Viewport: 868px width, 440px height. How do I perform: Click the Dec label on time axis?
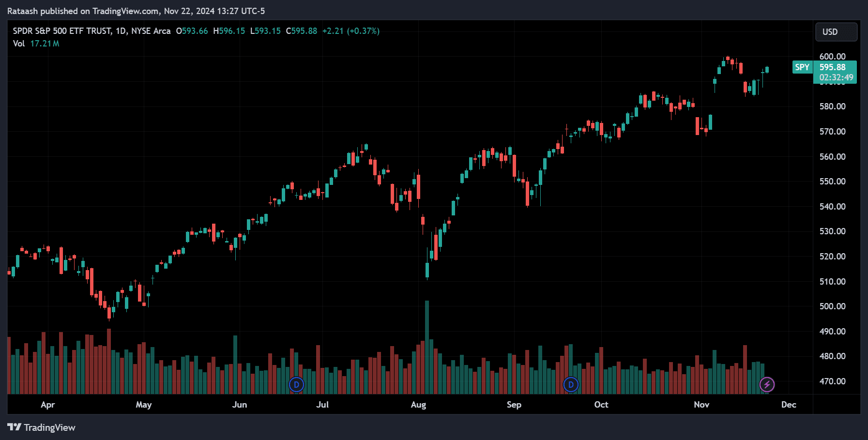pyautogui.click(x=789, y=405)
